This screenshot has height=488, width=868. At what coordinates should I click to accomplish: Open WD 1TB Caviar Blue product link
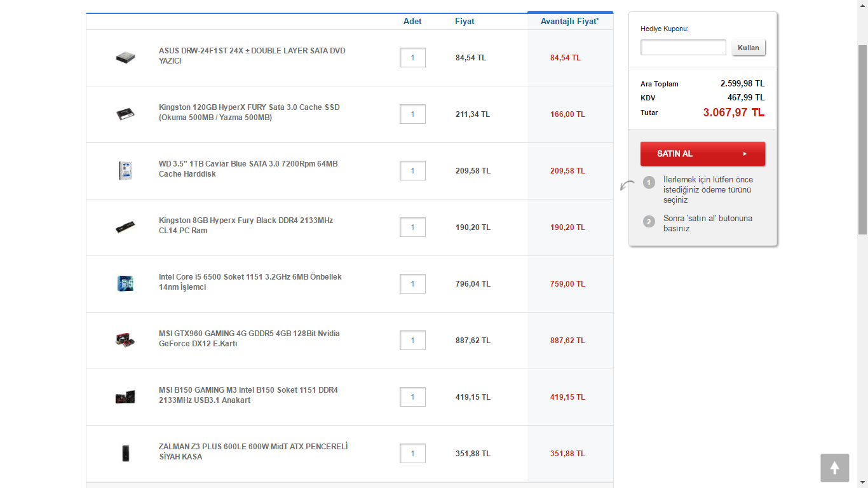(248, 169)
